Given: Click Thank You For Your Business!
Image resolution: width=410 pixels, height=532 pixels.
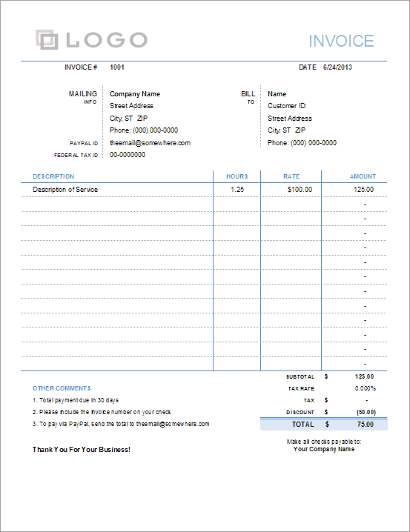Looking at the screenshot, I should point(82,450).
